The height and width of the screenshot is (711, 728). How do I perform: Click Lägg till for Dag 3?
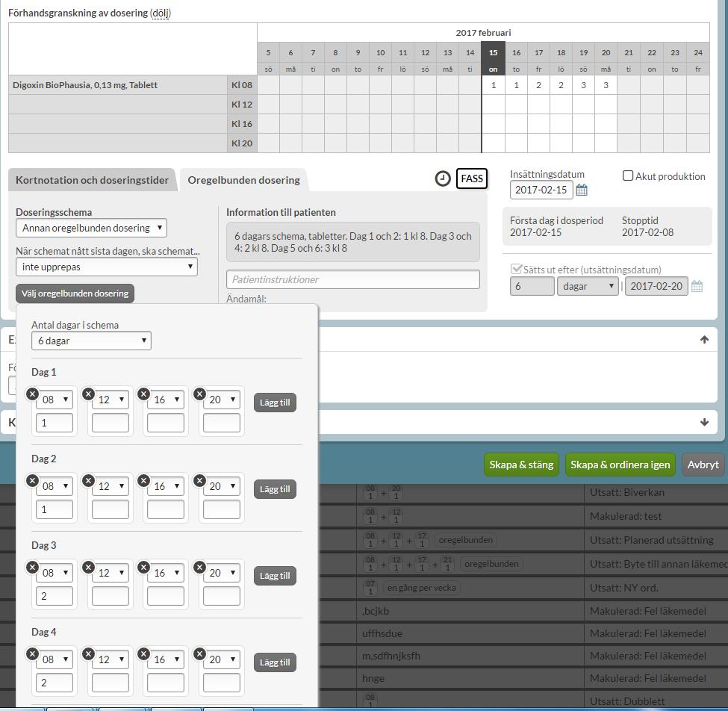point(275,575)
